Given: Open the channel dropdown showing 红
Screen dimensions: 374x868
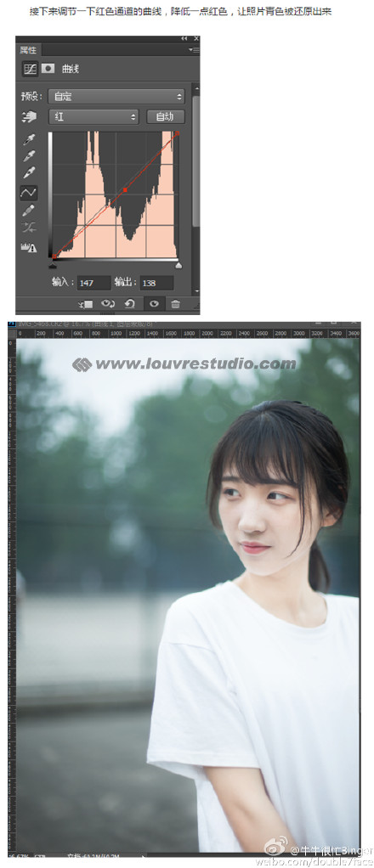Looking at the screenshot, I should [93, 117].
